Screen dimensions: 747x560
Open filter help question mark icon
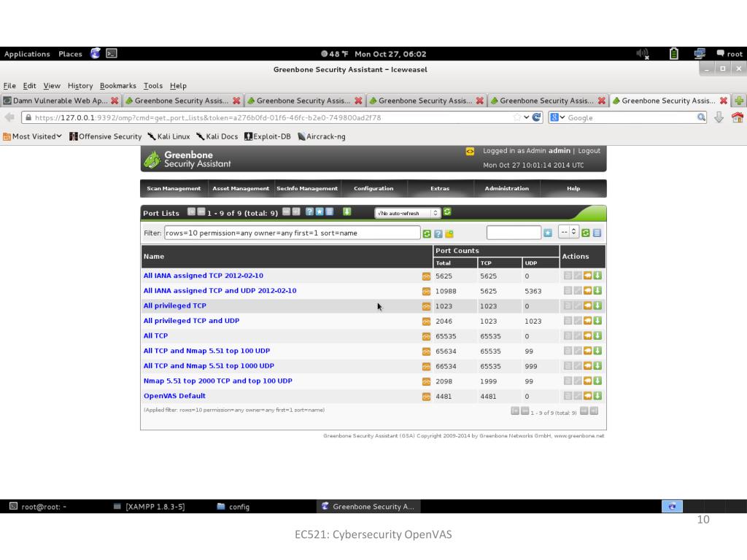pyautogui.click(x=438, y=233)
